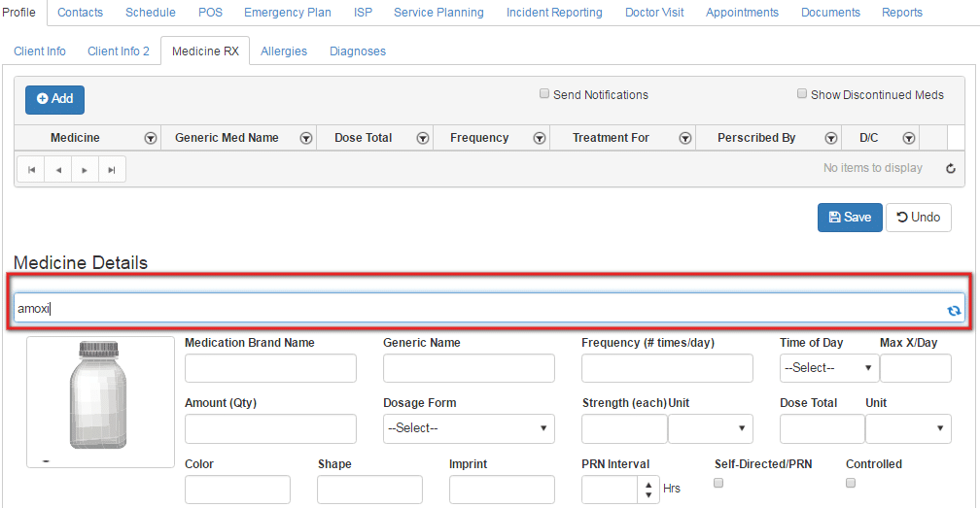Click Shape input field
Viewport: 980px width, 508px height.
pos(369,490)
